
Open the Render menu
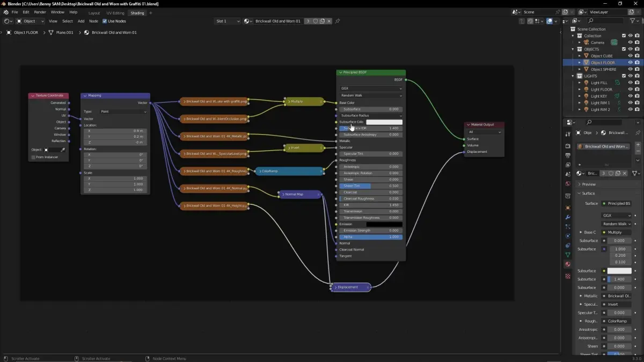pyautogui.click(x=40, y=12)
